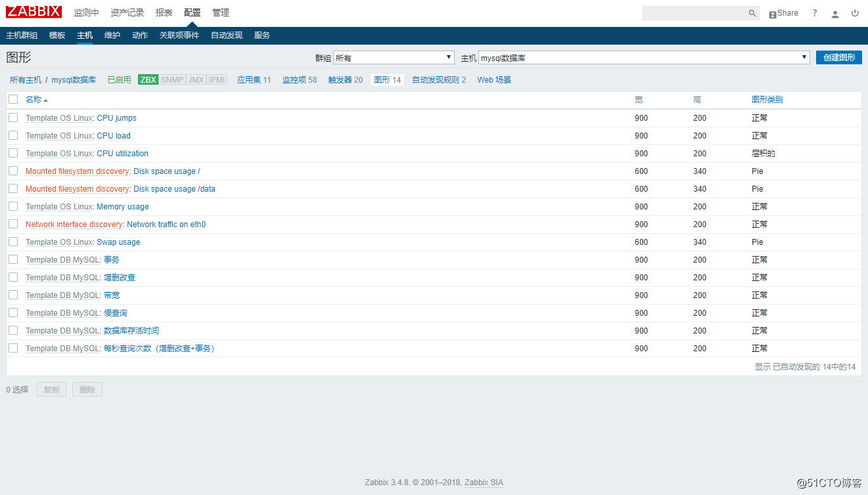
Task: Open the mysql数据库 breadcrumb link
Action: point(74,79)
